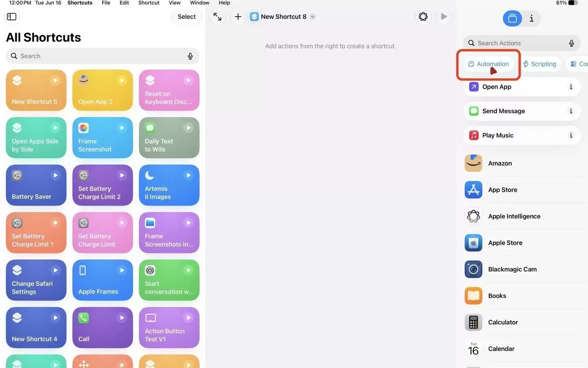This screenshot has height=368, width=588.
Task: Click the All Shortcuts search field
Action: click(102, 56)
